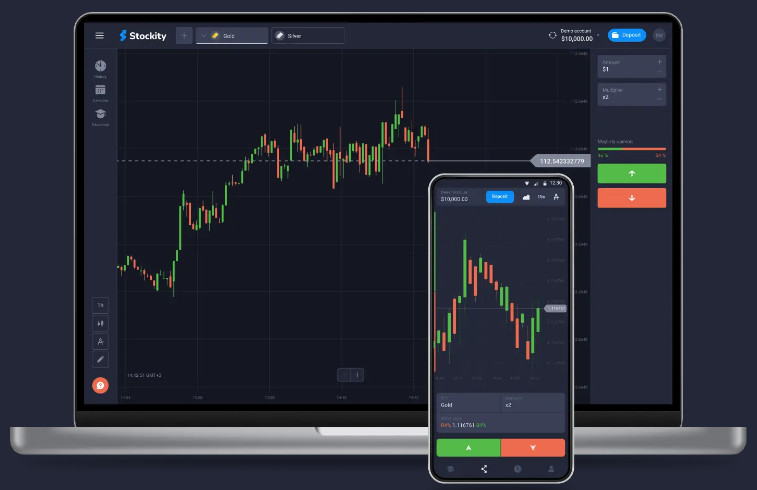Click the majority opinion red-green bar
Viewport: 757px width, 490px height.
631,149
